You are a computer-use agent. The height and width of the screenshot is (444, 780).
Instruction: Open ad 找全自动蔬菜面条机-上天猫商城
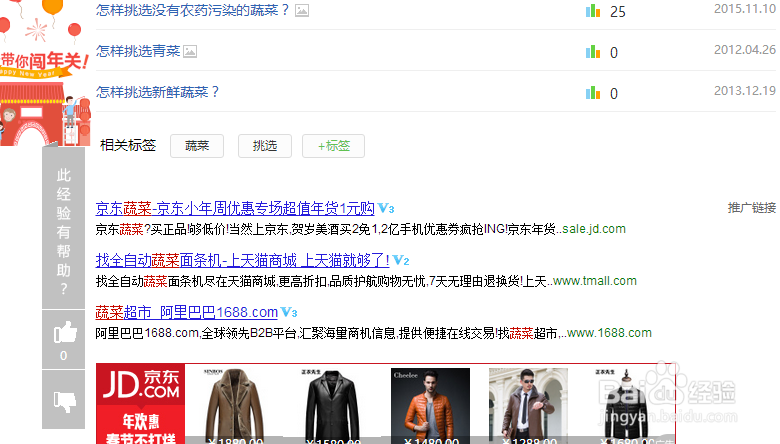click(242, 260)
